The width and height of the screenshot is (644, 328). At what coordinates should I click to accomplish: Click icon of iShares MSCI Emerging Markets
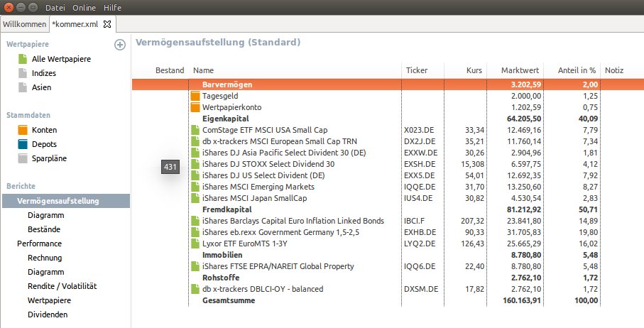pyautogui.click(x=195, y=187)
